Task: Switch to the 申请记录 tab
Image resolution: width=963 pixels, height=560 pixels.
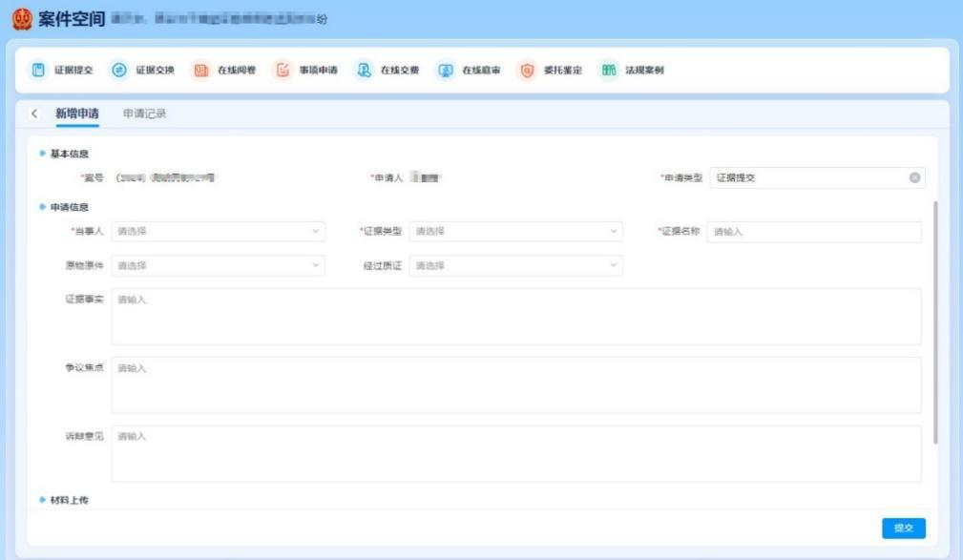Action: (x=145, y=114)
